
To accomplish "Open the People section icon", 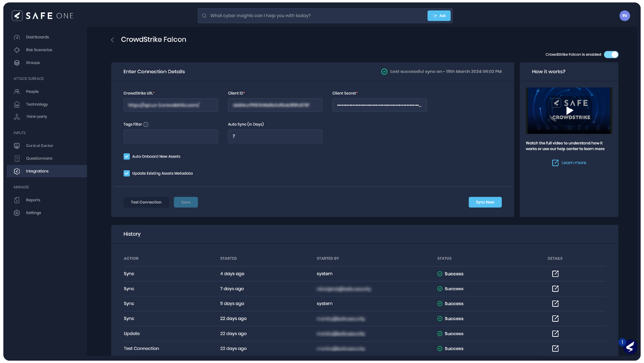I will pos(17,91).
